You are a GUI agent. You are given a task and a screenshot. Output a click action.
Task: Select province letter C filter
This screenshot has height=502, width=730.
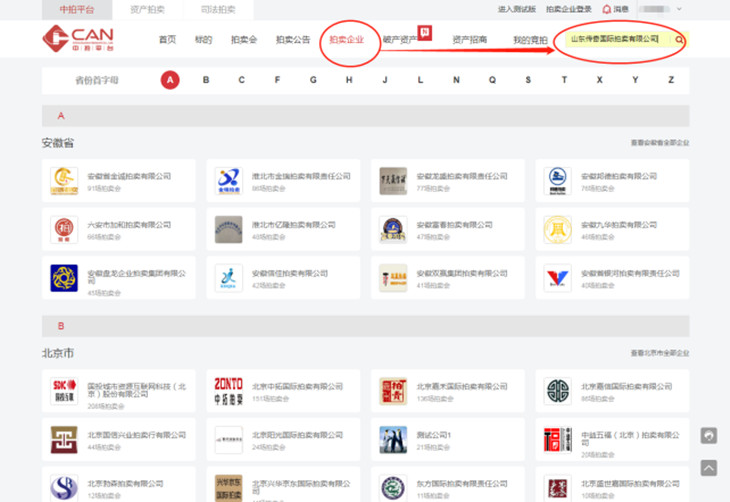[242, 80]
